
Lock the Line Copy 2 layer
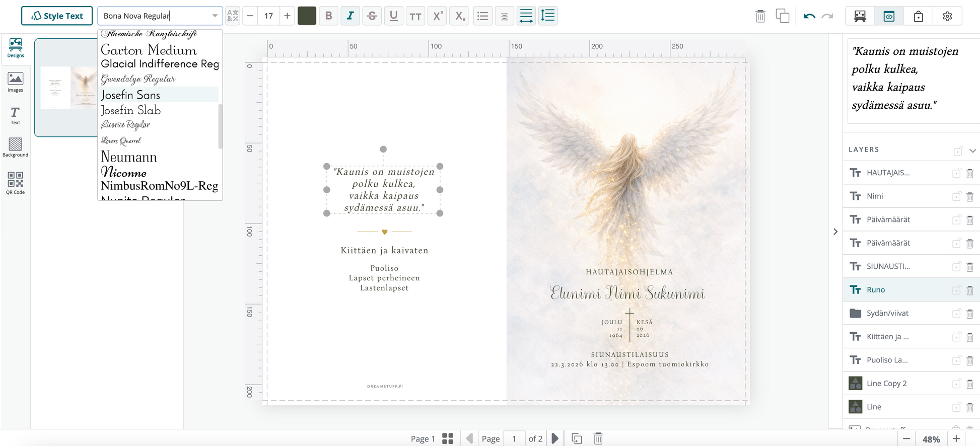pos(956,384)
